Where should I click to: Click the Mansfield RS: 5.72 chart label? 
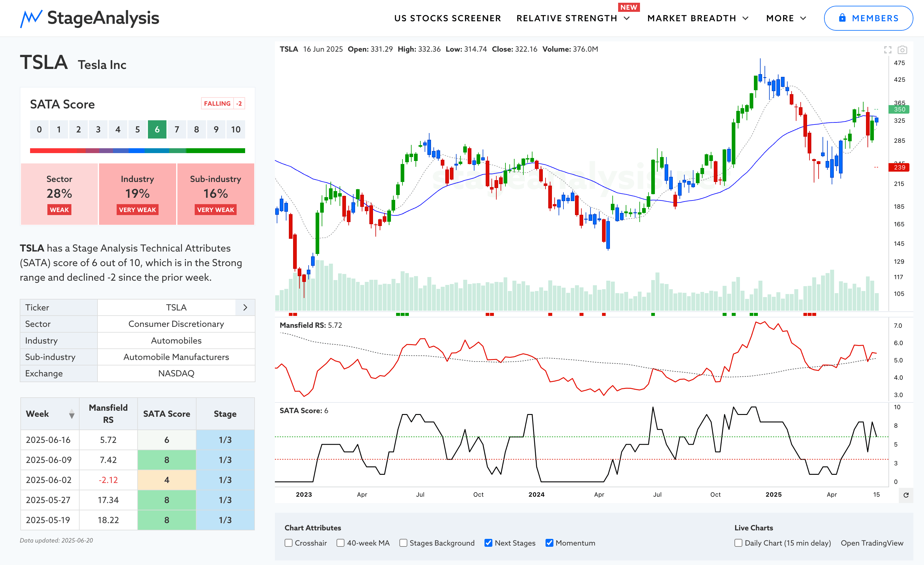pos(311,325)
